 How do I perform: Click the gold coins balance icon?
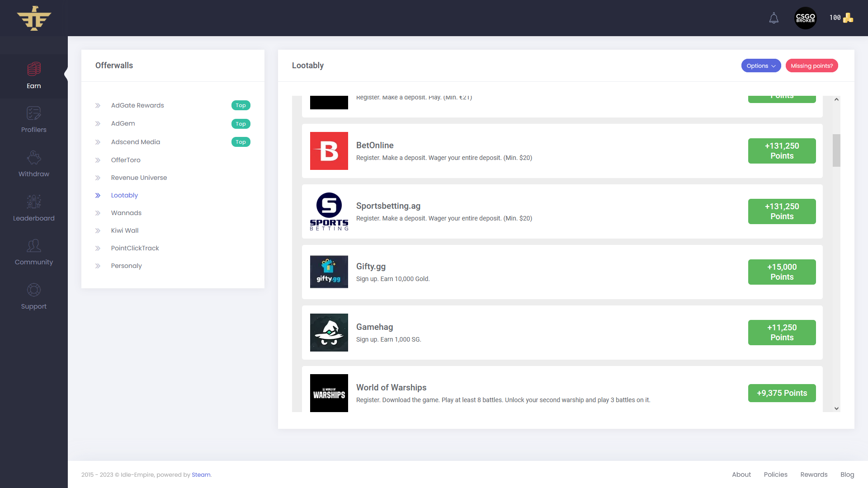[848, 18]
